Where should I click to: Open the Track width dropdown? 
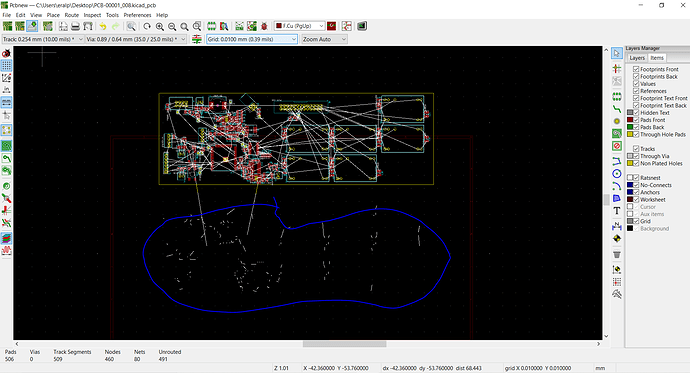pos(43,39)
